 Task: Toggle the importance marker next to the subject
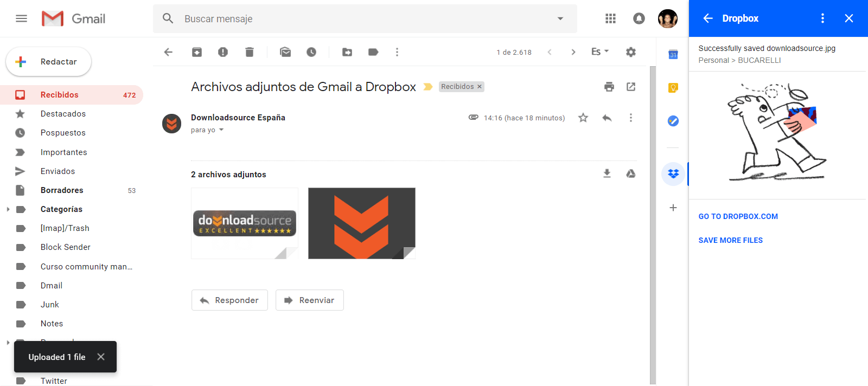point(427,87)
